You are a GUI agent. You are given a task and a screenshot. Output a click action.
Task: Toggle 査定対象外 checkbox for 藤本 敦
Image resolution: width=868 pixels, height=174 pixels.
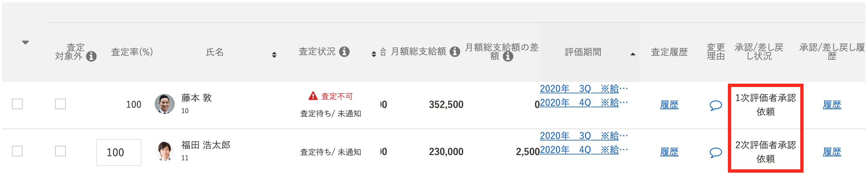coord(60,104)
